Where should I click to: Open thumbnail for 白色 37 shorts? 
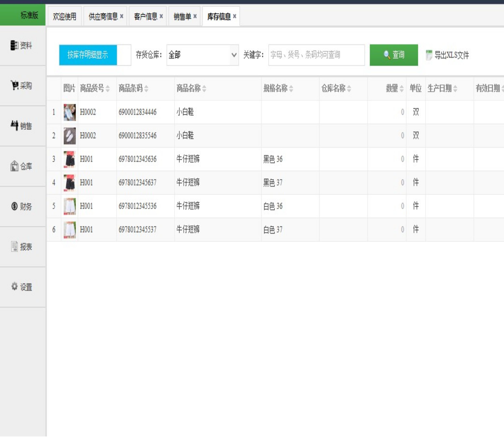pos(70,230)
